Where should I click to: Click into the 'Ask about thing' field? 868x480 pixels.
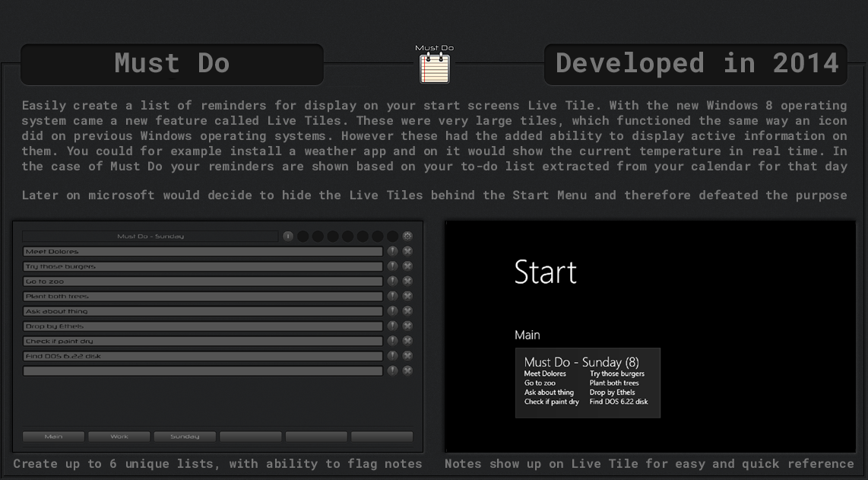(x=203, y=311)
